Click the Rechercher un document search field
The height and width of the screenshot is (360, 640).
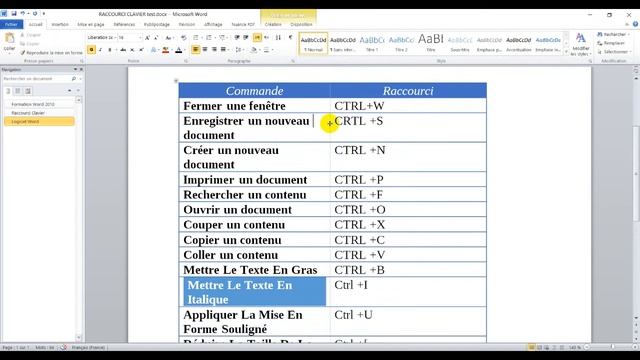click(36, 78)
